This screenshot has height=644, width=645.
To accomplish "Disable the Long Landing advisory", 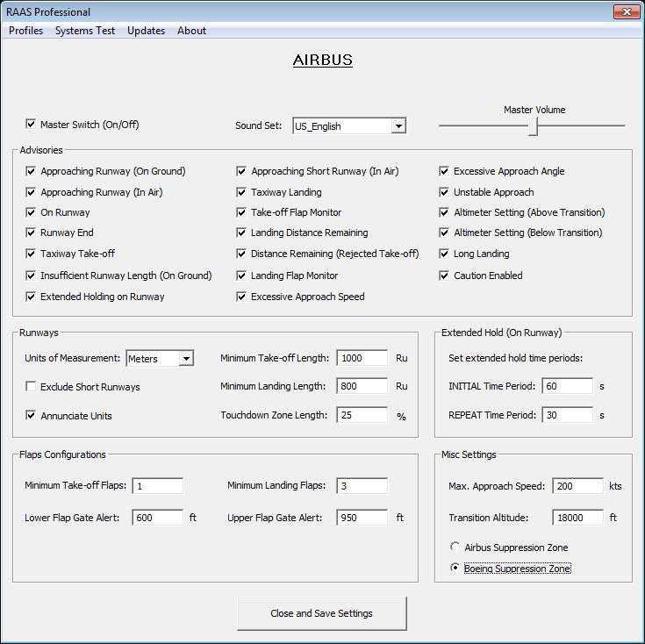I will click(444, 254).
